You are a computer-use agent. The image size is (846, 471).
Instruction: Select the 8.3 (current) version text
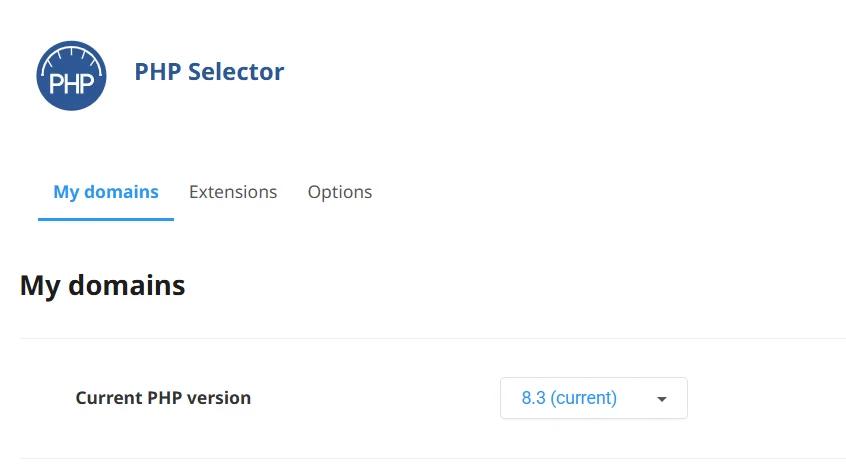tap(569, 398)
